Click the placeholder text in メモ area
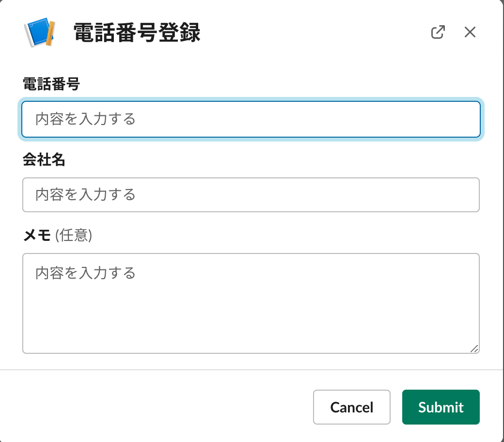 (85, 273)
